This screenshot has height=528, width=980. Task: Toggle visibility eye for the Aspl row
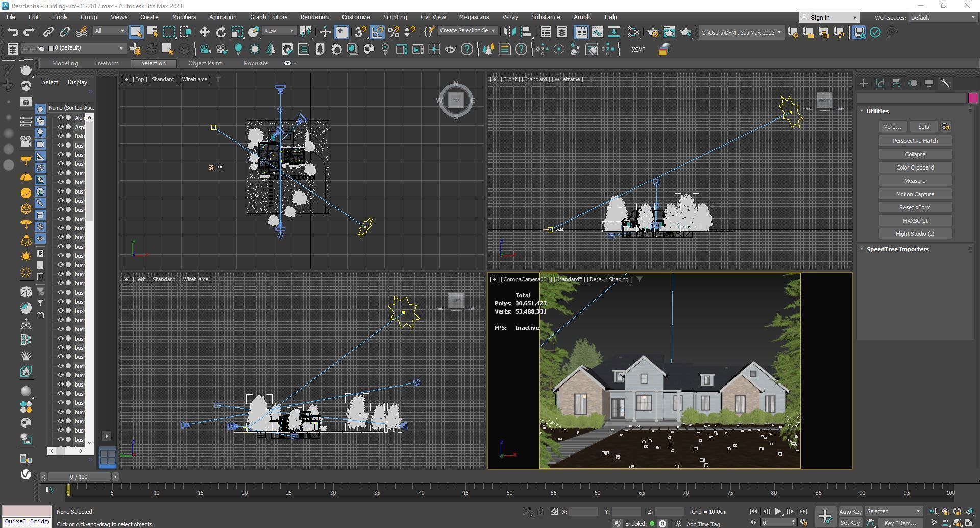tap(61, 127)
